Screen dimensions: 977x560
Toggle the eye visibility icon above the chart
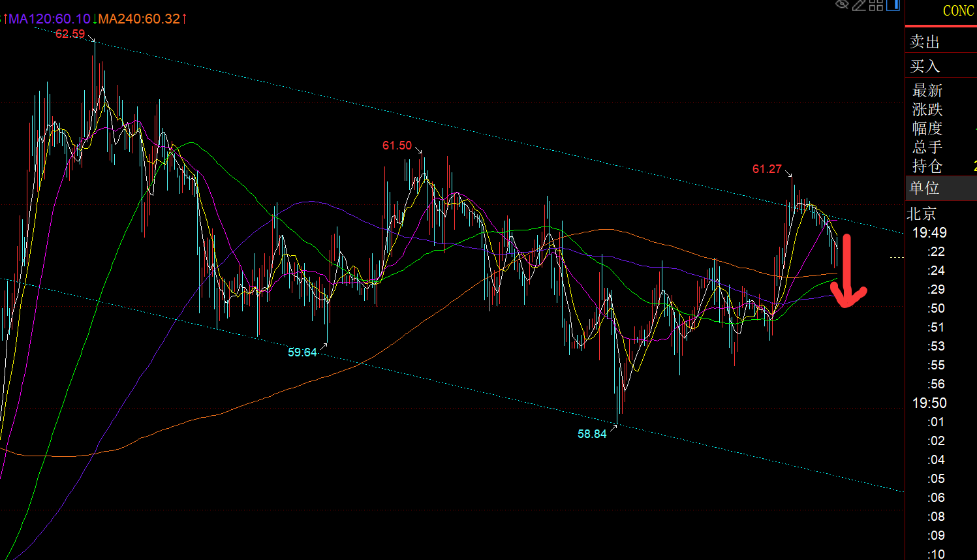pos(842,5)
